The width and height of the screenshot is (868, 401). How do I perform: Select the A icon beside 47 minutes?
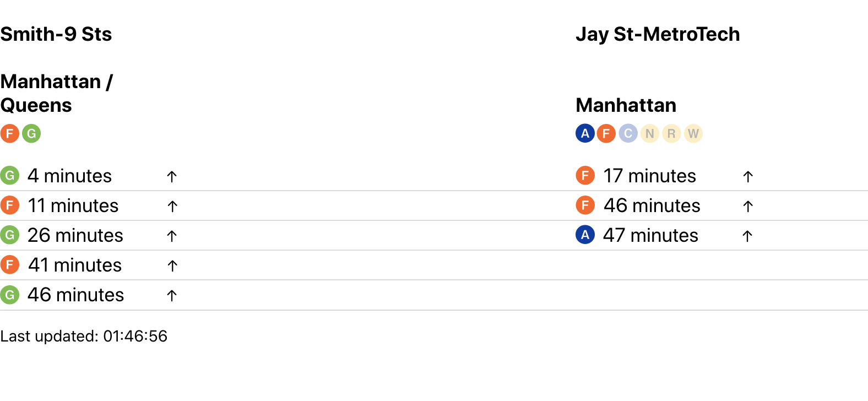tap(585, 235)
